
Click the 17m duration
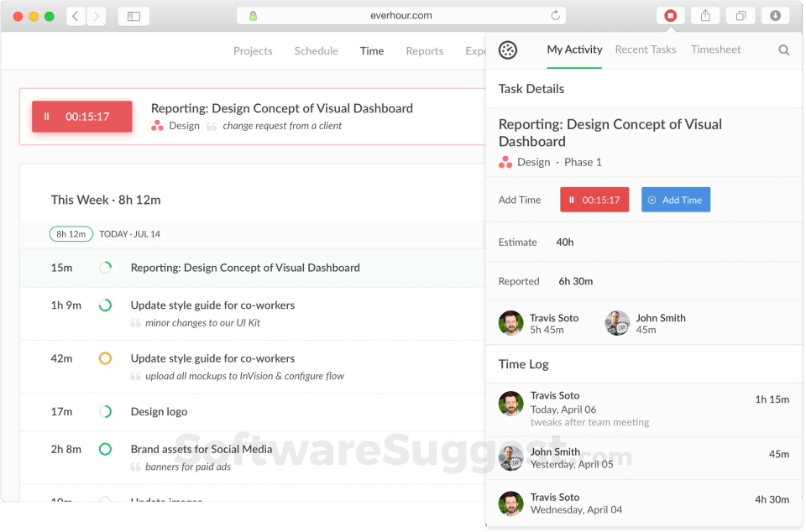pyautogui.click(x=61, y=412)
